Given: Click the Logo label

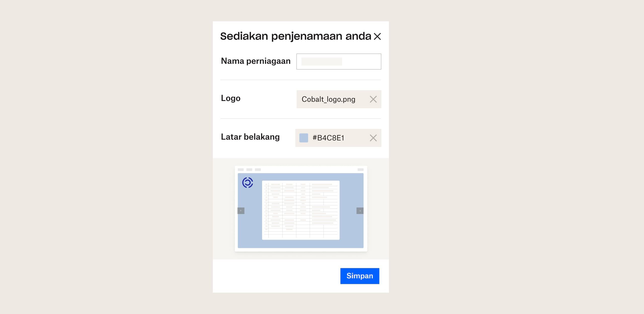Looking at the screenshot, I should 230,98.
